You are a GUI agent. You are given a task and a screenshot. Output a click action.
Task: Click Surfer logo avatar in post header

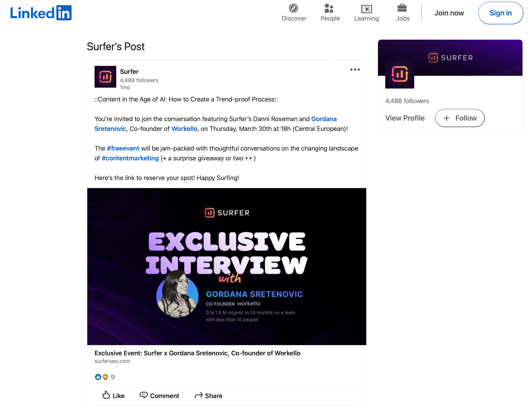coord(105,77)
